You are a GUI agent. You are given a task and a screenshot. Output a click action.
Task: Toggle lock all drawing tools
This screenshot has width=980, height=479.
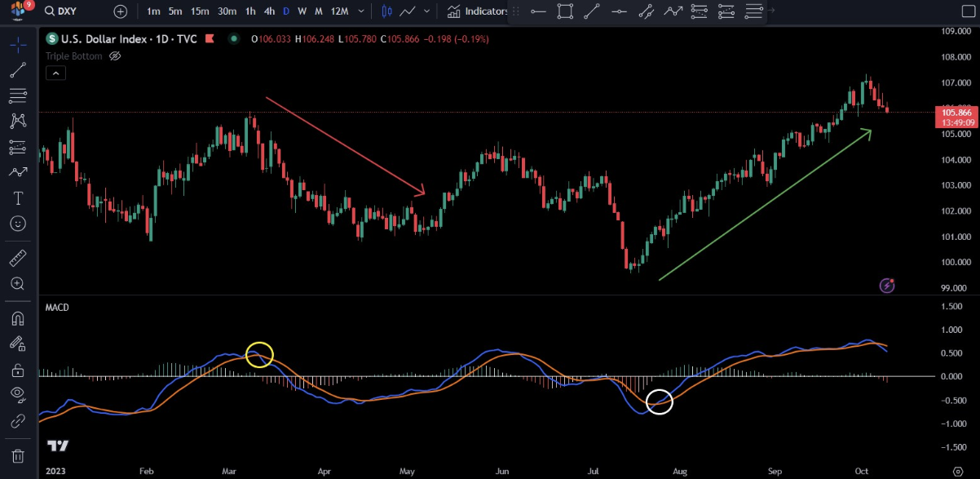pos(17,370)
